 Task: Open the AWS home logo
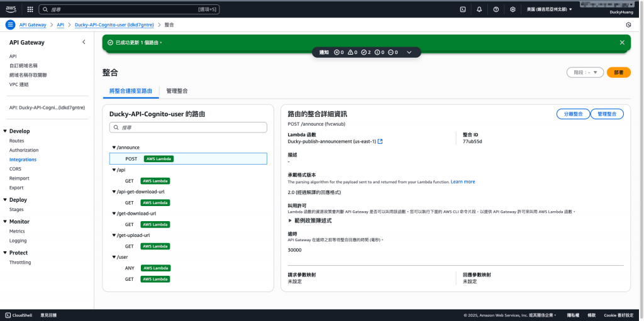11,9
